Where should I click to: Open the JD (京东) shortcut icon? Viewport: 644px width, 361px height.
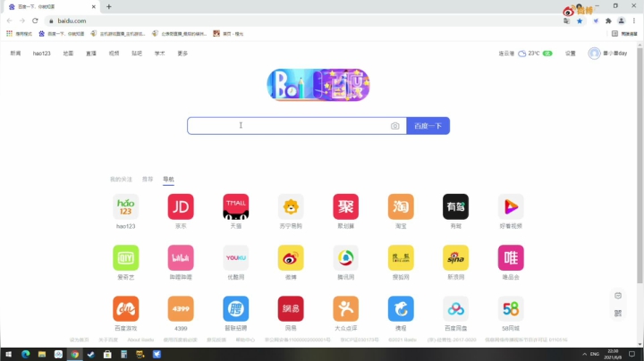pyautogui.click(x=181, y=206)
